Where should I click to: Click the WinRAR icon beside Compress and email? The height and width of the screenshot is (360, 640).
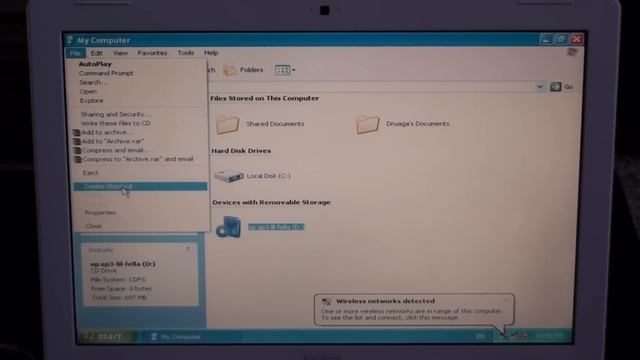pyautogui.click(x=77, y=151)
